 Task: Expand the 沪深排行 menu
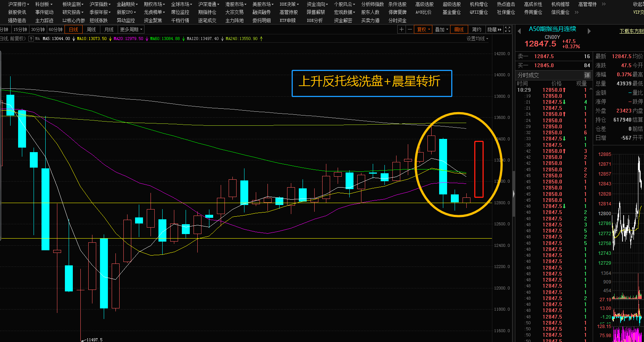[18, 4]
